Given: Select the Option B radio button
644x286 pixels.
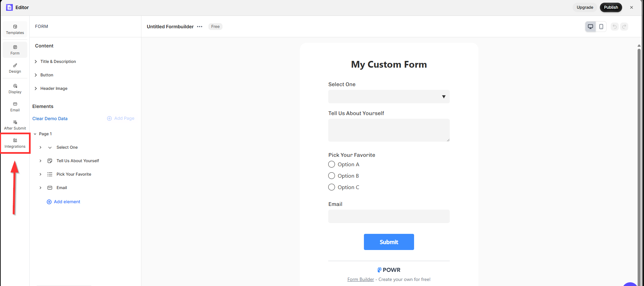Looking at the screenshot, I should point(332,176).
